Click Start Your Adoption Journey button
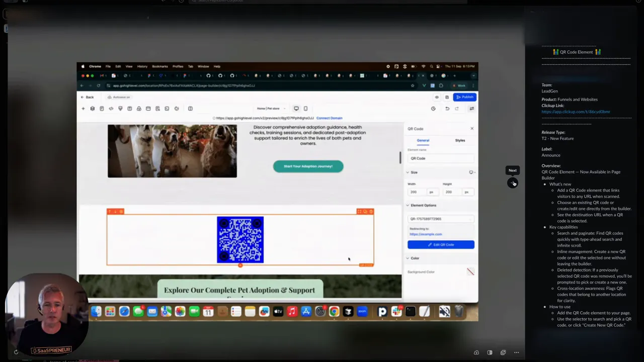This screenshot has height=362, width=644. pyautogui.click(x=308, y=166)
